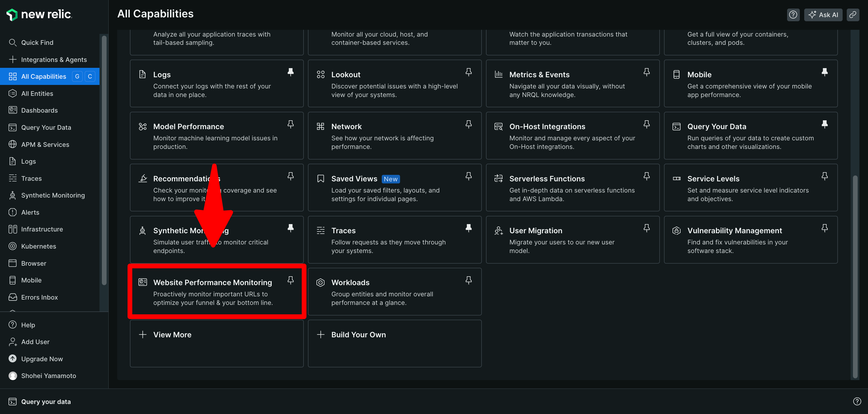The height and width of the screenshot is (414, 868).
Task: Click Upgrade Now link
Action: point(42,359)
